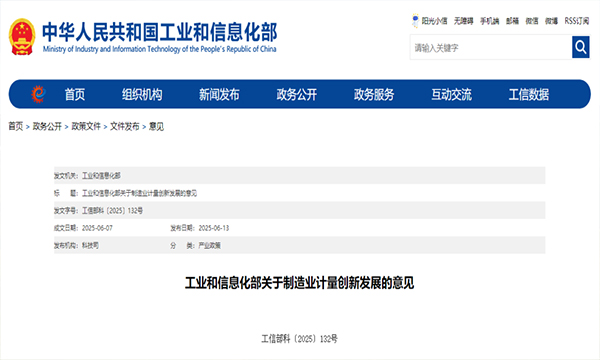Click the bold heading 工业和信息化部关于制造业计量创新发展的意见
The width and height of the screenshot is (600, 360).
300,283
